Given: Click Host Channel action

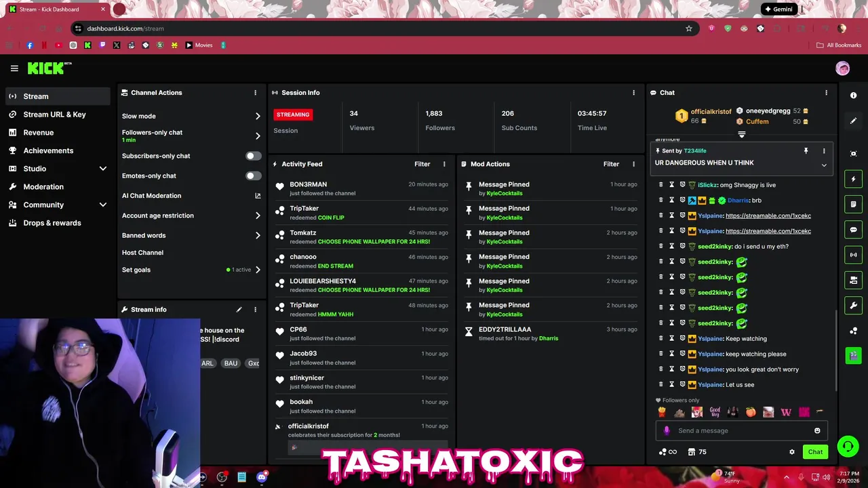Looking at the screenshot, I should (x=142, y=253).
